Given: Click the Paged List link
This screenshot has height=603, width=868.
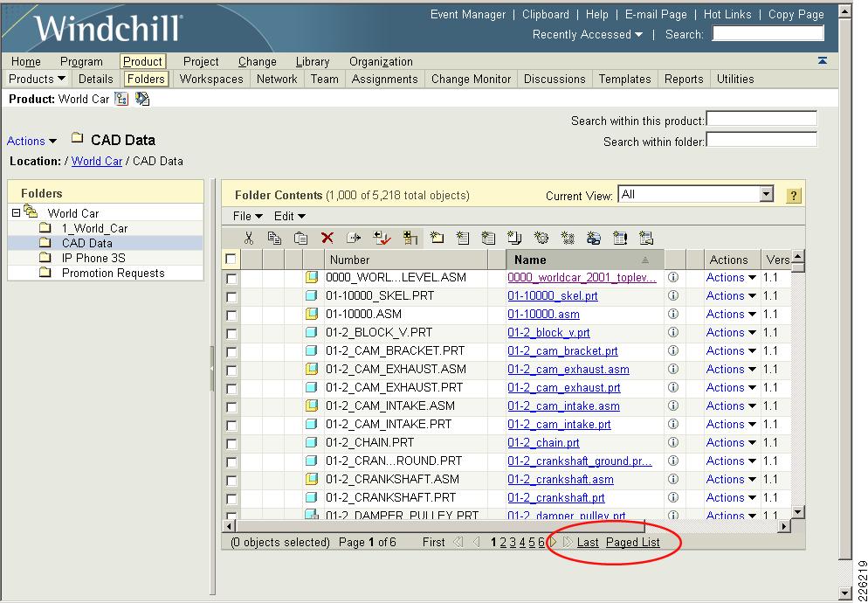Looking at the screenshot, I should pos(633,542).
